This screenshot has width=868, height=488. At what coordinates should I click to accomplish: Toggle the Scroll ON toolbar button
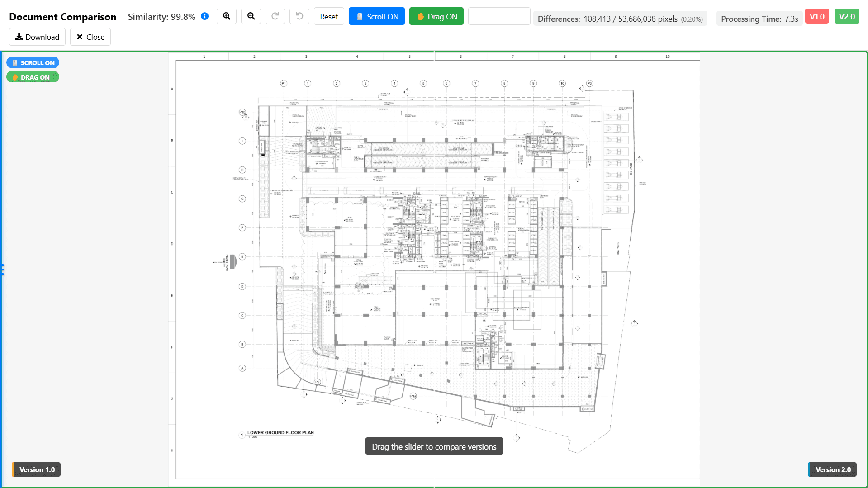pos(377,17)
